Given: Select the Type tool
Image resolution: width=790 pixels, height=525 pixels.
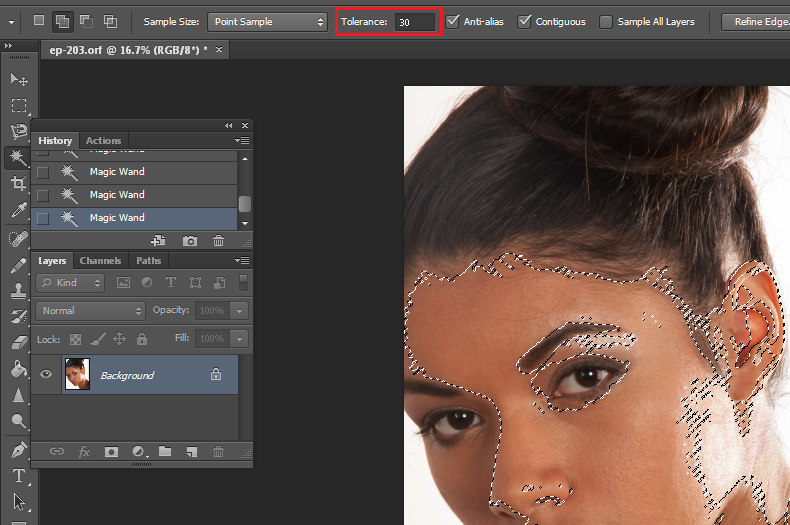Looking at the screenshot, I should point(19,476).
